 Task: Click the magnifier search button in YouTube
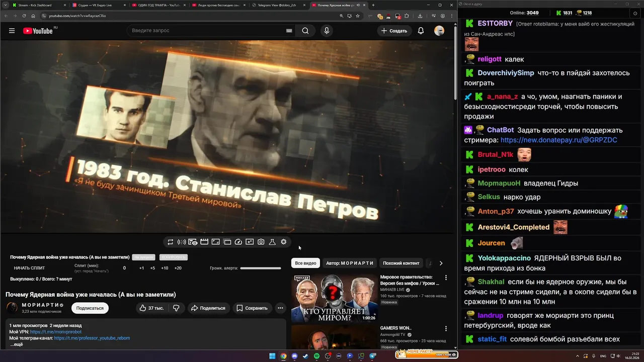[x=305, y=31]
